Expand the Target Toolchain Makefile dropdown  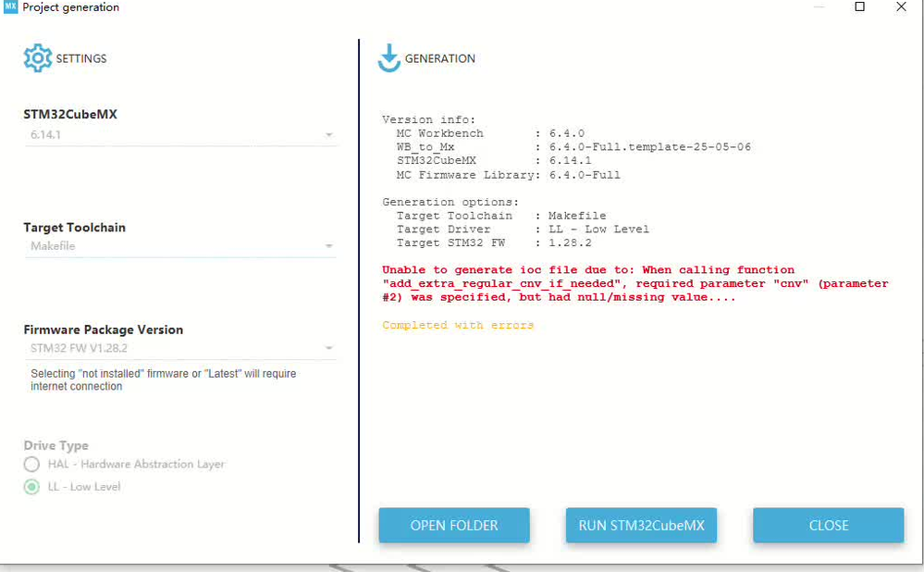(x=180, y=246)
